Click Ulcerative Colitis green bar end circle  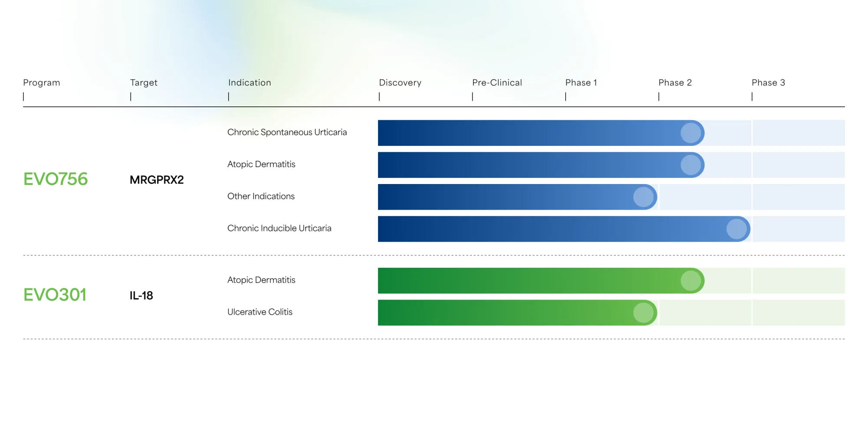(643, 312)
